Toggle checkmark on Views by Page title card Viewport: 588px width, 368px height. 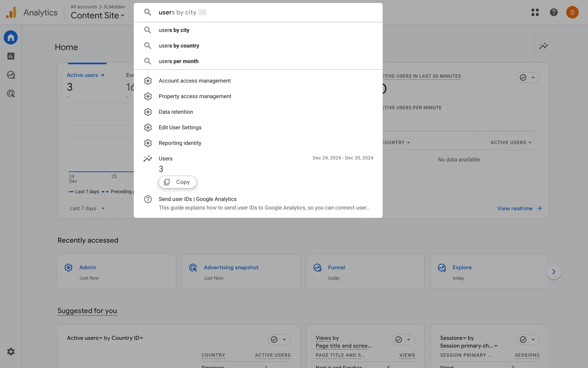click(398, 339)
